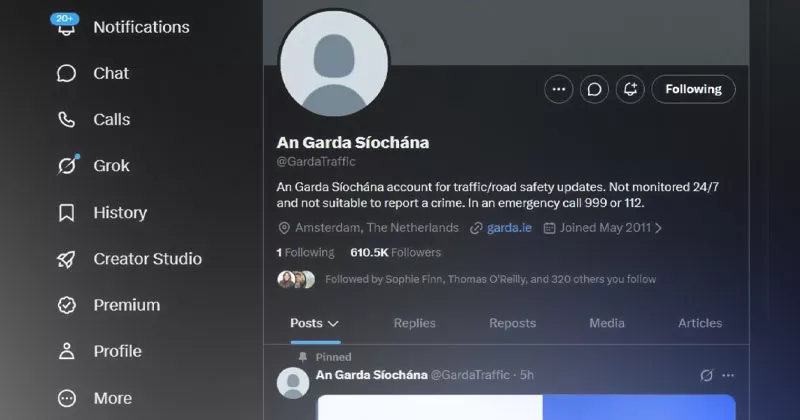Click the Premium verified badge icon

66,305
